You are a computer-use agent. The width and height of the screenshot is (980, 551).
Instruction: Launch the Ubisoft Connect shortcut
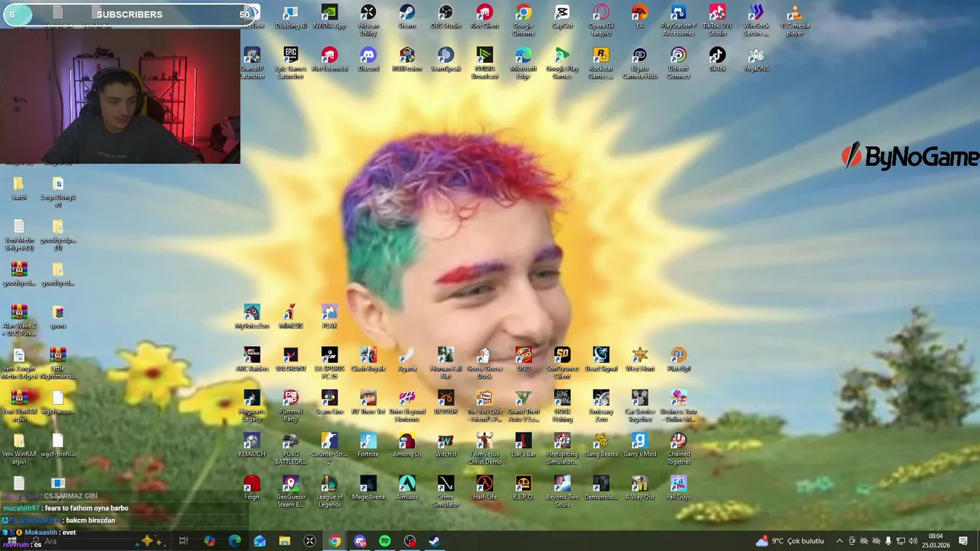pos(678,64)
